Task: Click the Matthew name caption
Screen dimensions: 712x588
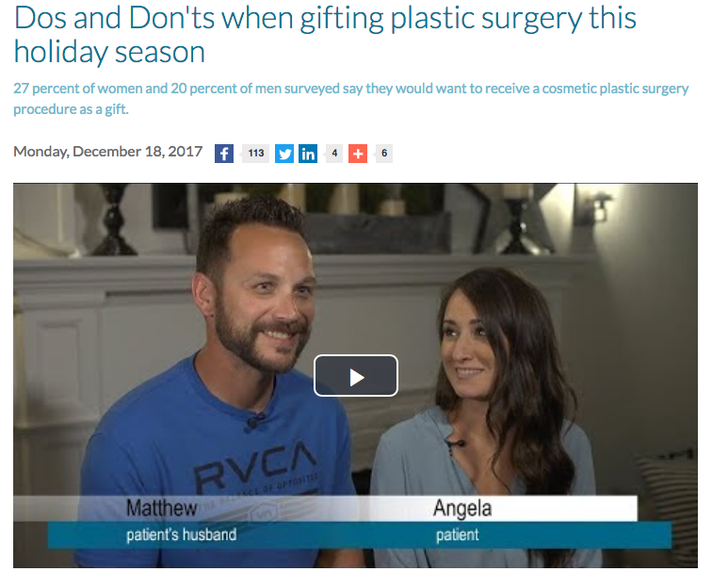Action: [x=161, y=508]
